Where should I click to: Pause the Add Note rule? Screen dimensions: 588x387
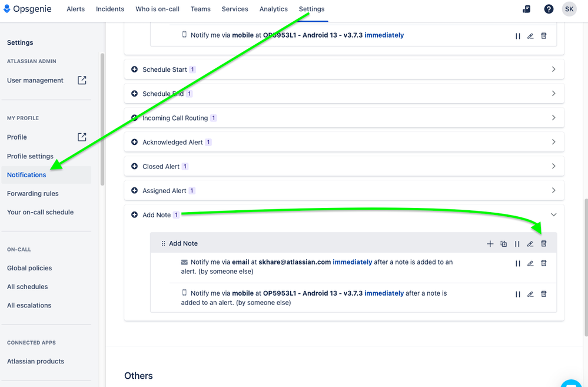[x=517, y=244]
